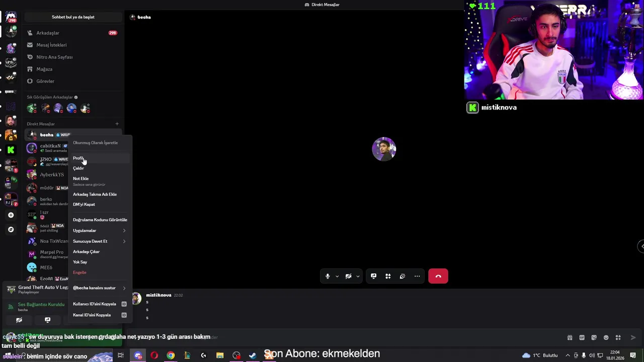Copy channel ID via Kanal ID'sini Kopyala
This screenshot has width=644, height=362.
(100, 315)
